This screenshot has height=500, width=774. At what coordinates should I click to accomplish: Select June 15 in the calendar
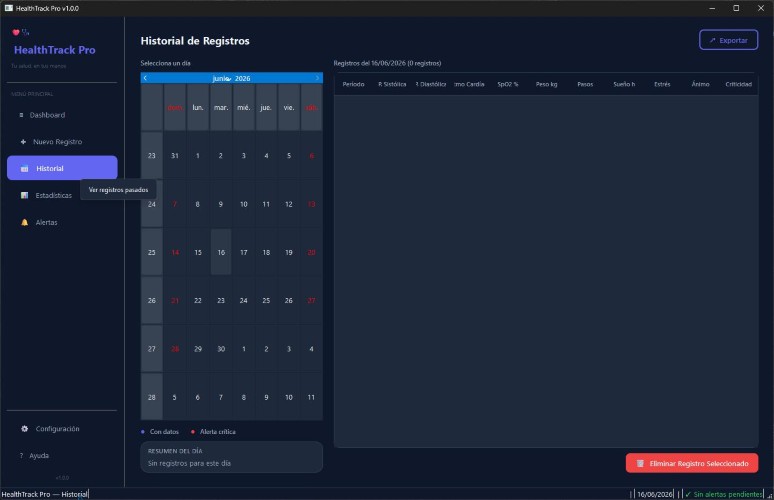(x=197, y=252)
